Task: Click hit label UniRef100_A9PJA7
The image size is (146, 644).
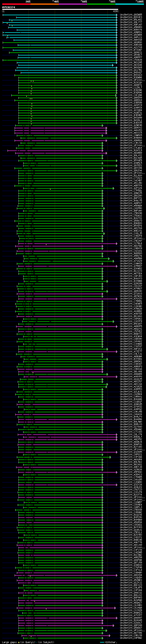Action: [x=131, y=25]
